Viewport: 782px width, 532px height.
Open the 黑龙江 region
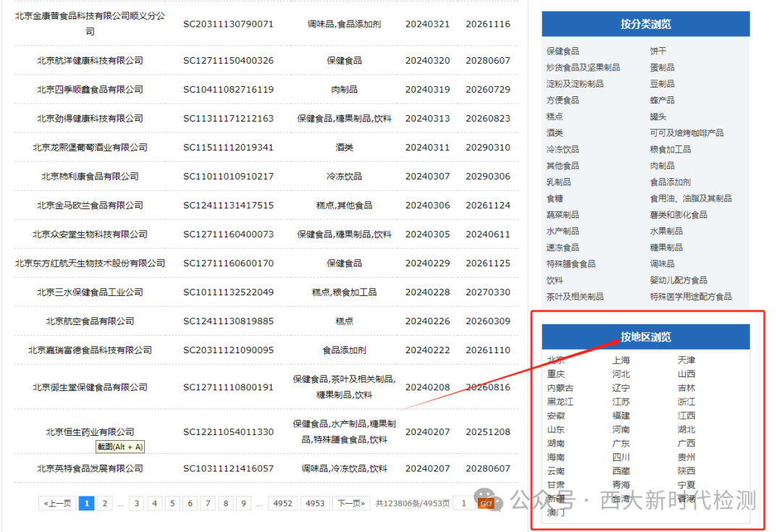560,402
